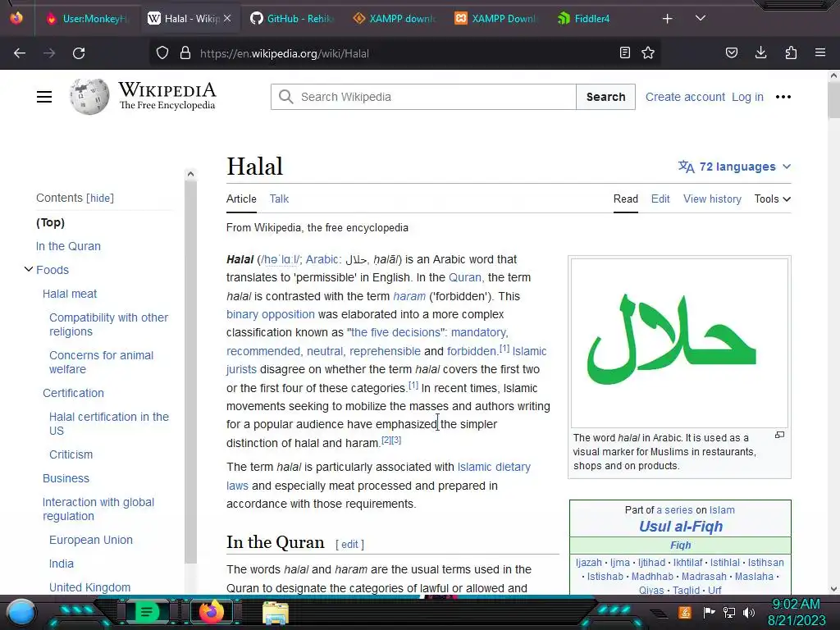Expand the 72 languages dropdown
This screenshot has width=840, height=630.
click(x=734, y=167)
